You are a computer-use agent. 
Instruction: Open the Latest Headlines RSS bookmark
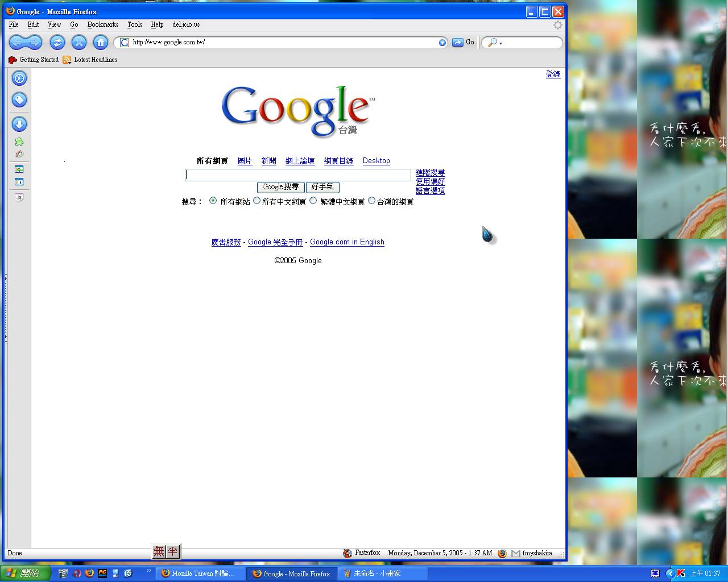[x=90, y=60]
